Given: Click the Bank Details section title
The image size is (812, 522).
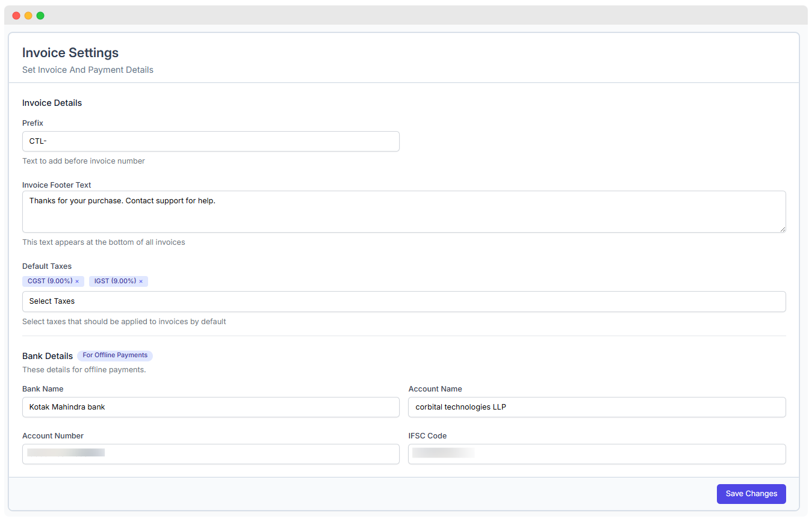Looking at the screenshot, I should point(48,356).
